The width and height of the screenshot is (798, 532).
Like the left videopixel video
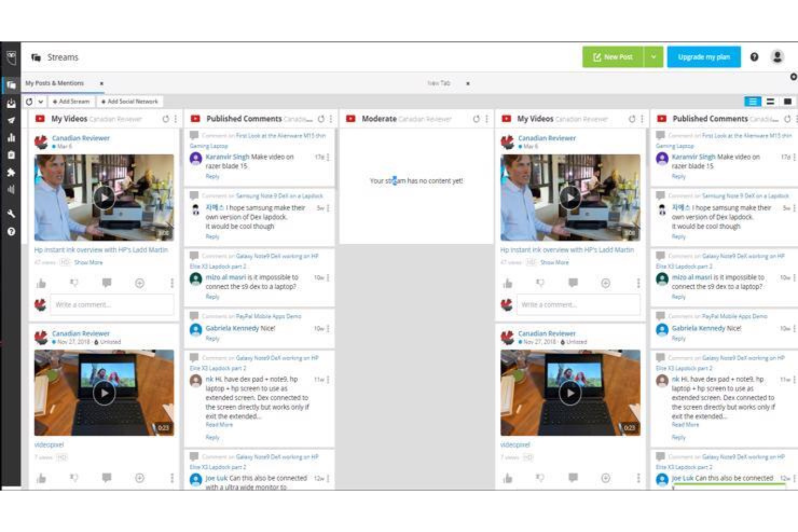tap(41, 478)
